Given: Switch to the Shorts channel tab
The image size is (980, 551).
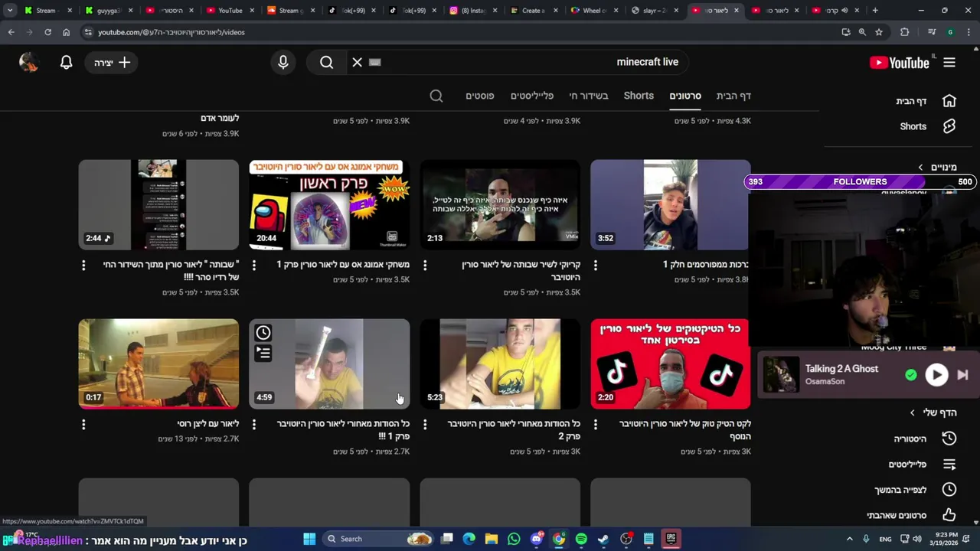Looking at the screenshot, I should pos(639,96).
